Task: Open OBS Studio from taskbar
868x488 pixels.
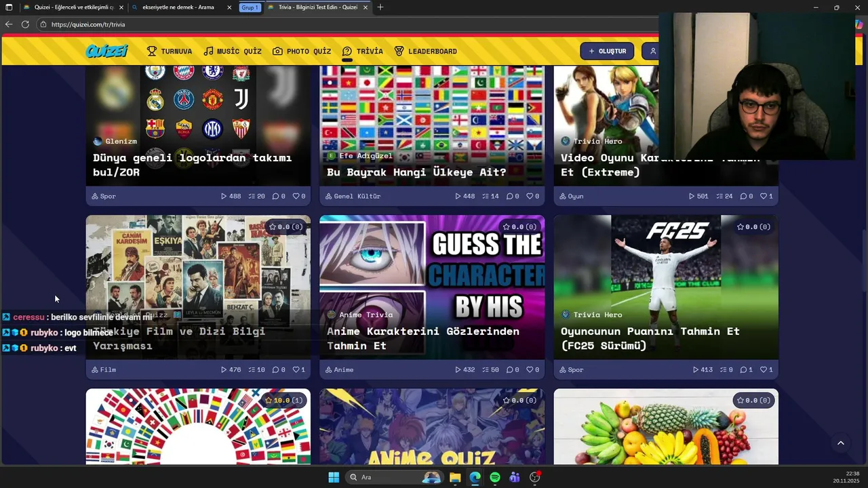Action: 535,477
